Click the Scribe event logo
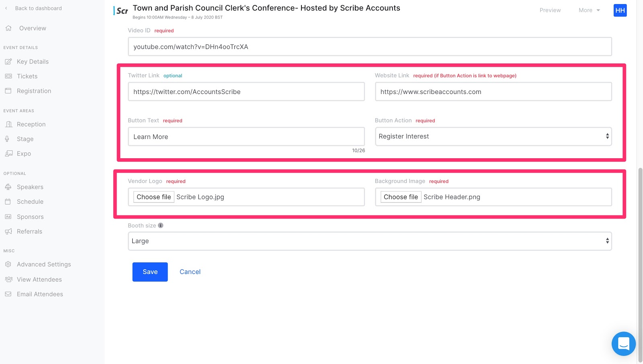643x364 pixels. [x=121, y=11]
